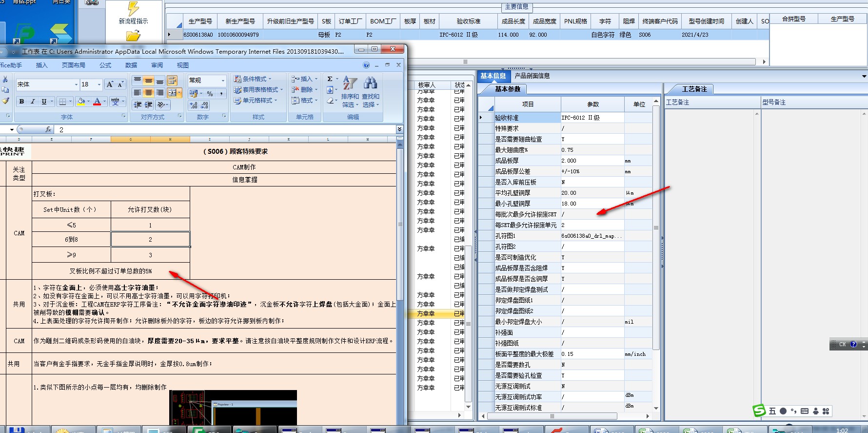Open the cell borders button
Viewport: 868px width, 433px height.
click(x=62, y=102)
